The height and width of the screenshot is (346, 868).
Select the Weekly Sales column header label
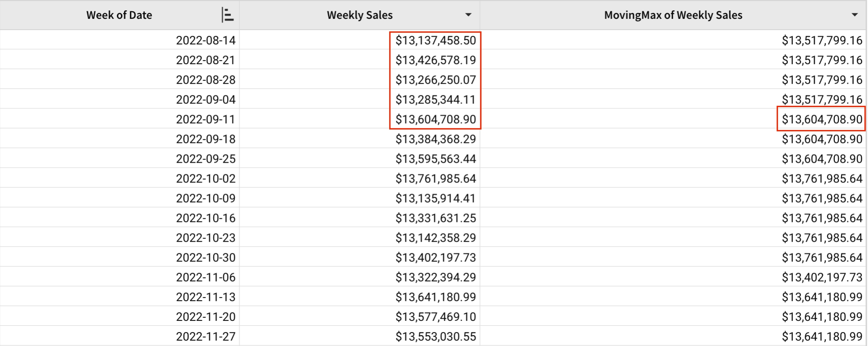360,15
